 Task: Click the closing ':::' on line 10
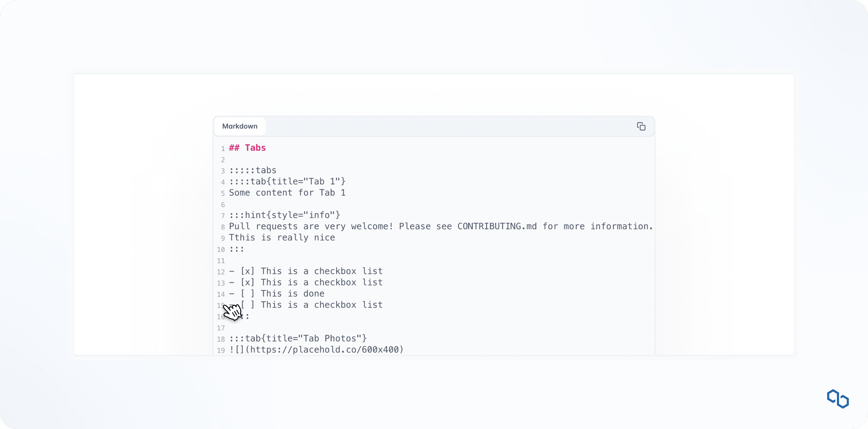[237, 249]
